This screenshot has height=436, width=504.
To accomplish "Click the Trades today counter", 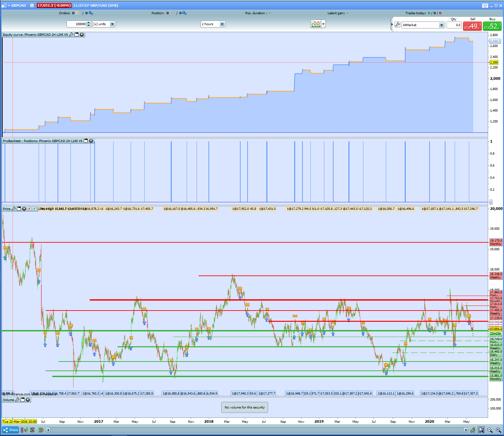I will pyautogui.click(x=423, y=13).
